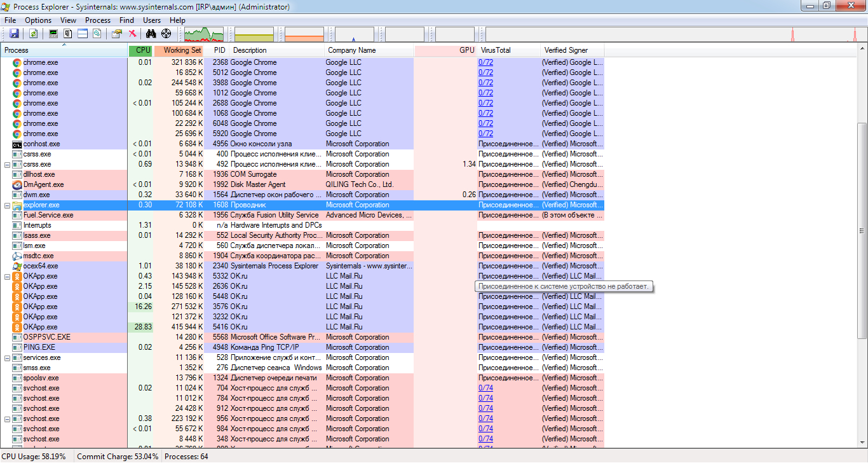Select the smss.exe process row
This screenshot has height=463, width=868.
tap(302, 368)
